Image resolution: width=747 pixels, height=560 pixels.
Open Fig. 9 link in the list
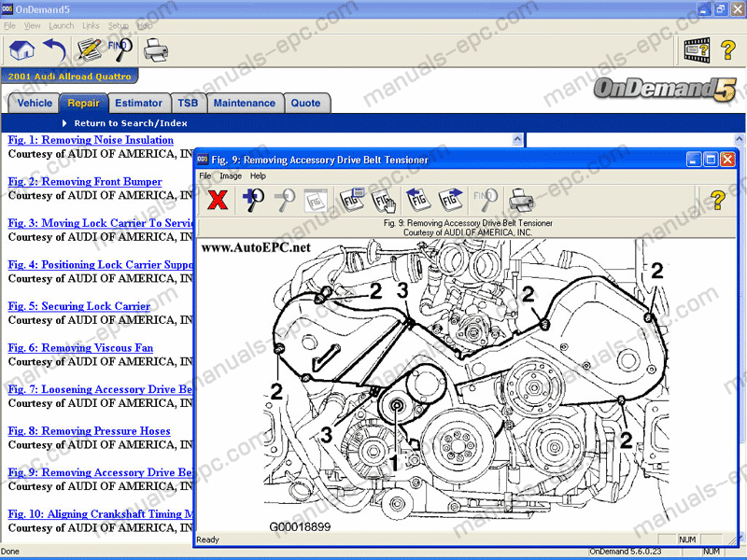point(100,472)
